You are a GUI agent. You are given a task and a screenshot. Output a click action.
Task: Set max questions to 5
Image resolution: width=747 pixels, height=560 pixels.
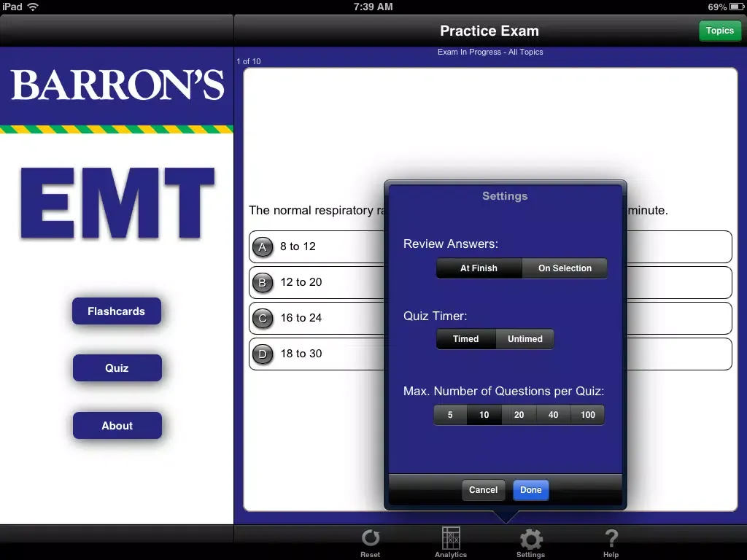tap(449, 415)
